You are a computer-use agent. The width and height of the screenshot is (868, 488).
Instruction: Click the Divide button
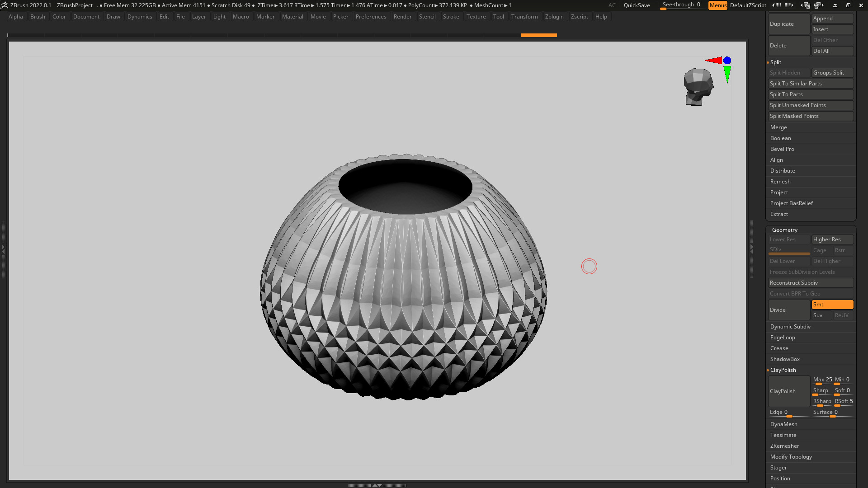(x=789, y=310)
